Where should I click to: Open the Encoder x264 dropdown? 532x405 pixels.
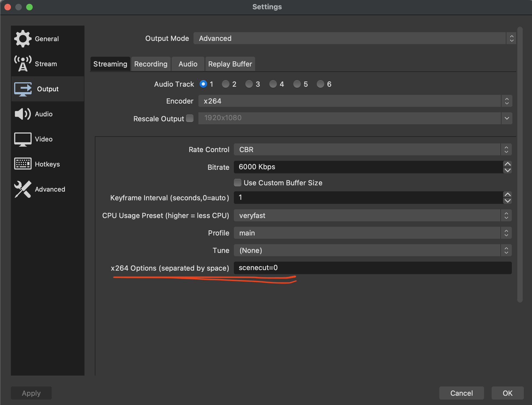coord(355,101)
